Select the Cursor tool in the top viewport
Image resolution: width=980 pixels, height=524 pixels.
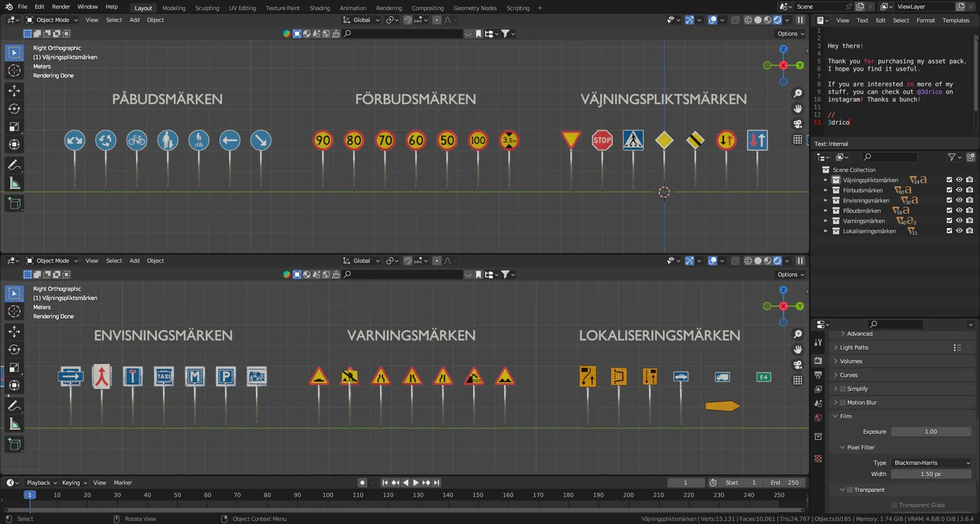[14, 70]
